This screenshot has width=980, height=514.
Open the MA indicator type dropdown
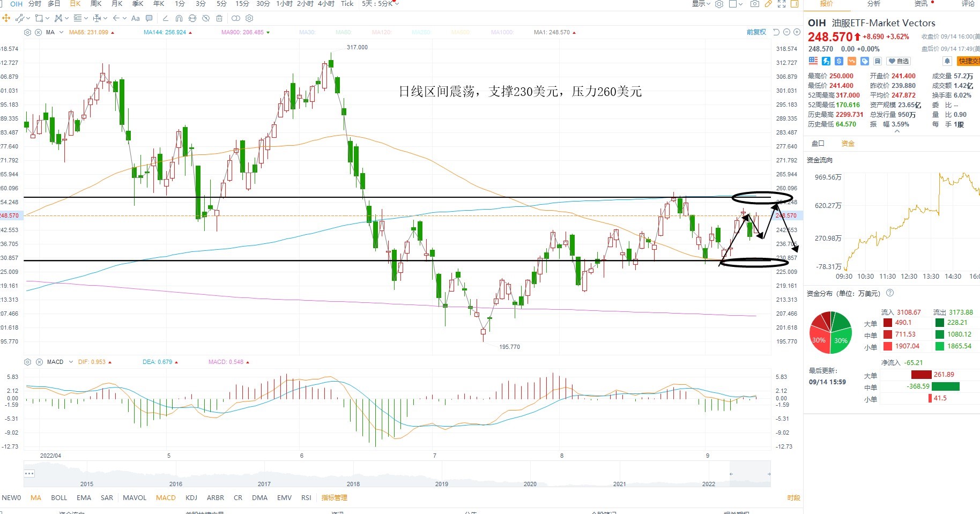click(61, 32)
